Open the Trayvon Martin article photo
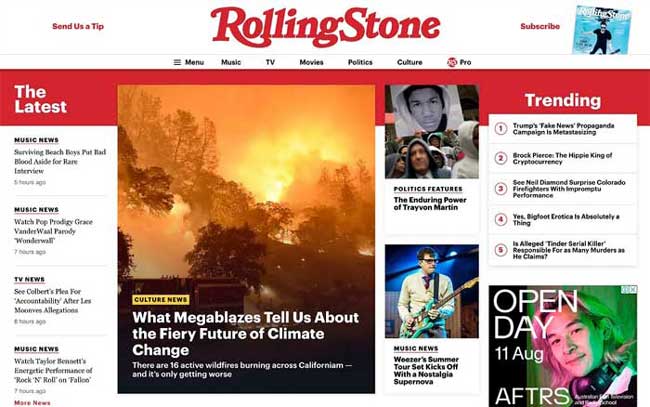 click(432, 132)
